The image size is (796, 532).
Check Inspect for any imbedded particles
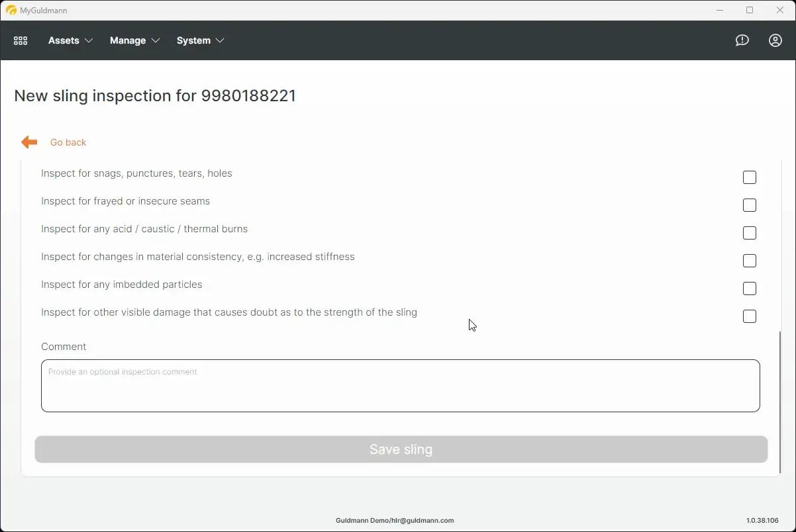pyautogui.click(x=749, y=288)
